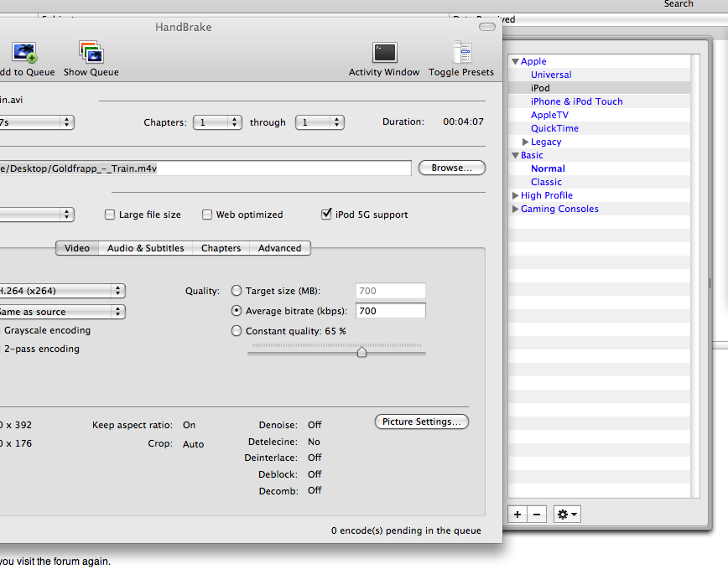This screenshot has height=569, width=728.
Task: Open the format dropdown beside Large file size
Action: (x=37, y=215)
